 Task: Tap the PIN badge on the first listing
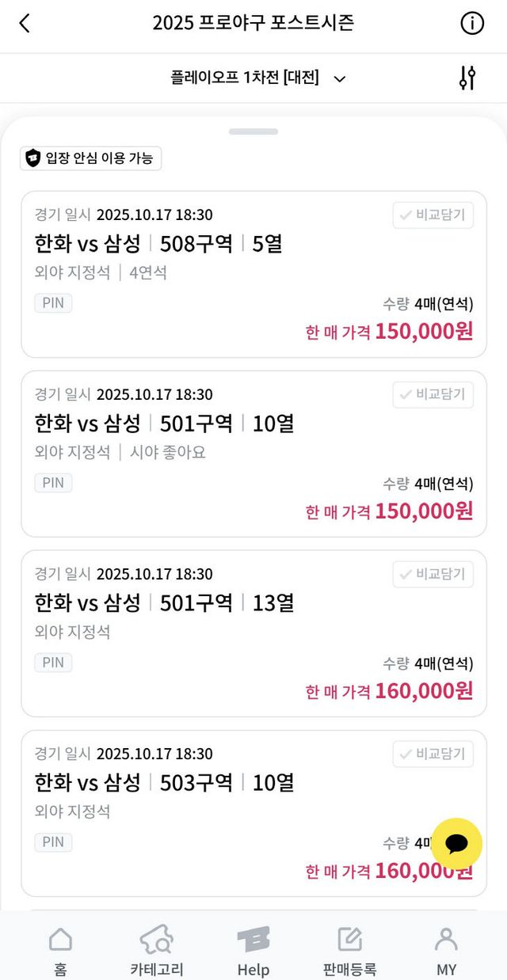52,303
